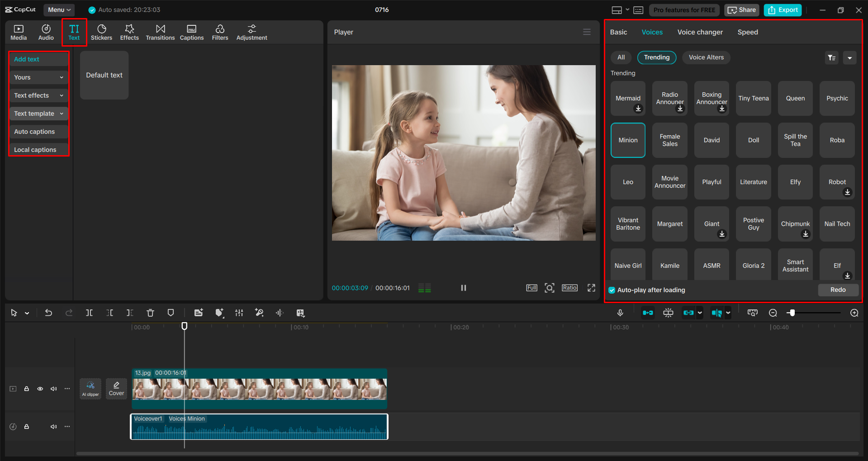Split the clip at the playhead
Viewport: 868px width, 461px height.
[89, 312]
